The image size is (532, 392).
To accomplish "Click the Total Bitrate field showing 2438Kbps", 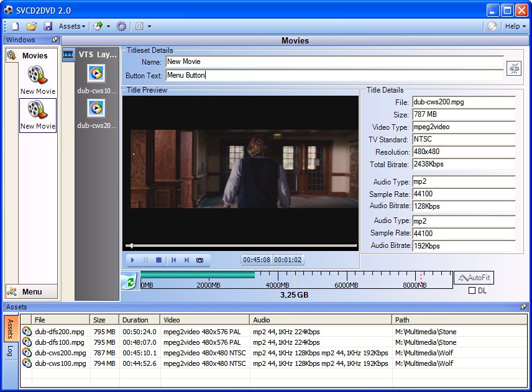I will (x=464, y=164).
